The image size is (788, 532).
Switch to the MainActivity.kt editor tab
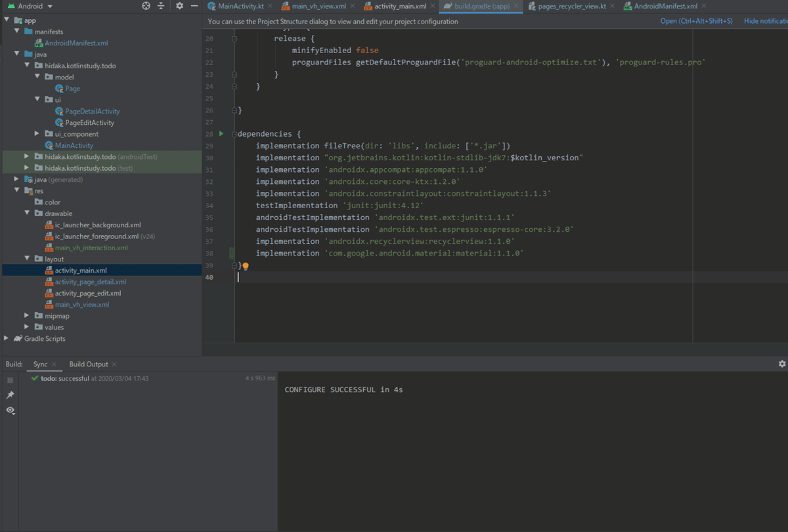click(240, 6)
